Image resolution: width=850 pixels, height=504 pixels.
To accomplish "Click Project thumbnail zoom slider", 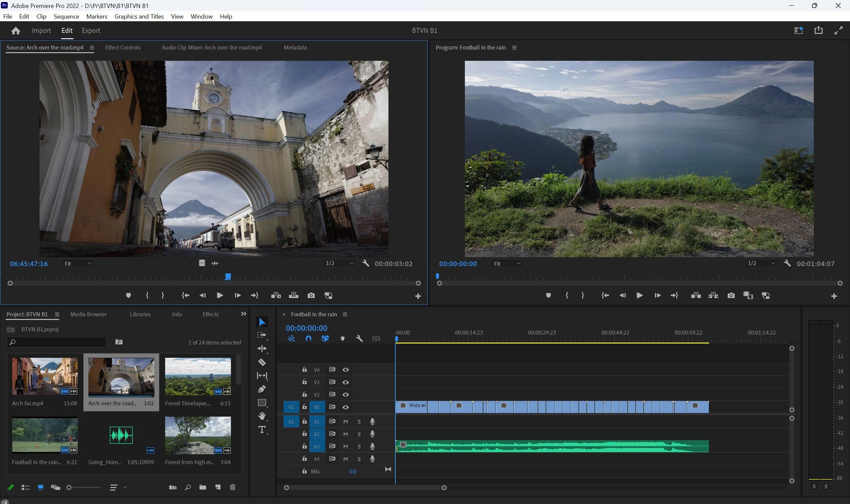I will [83, 488].
